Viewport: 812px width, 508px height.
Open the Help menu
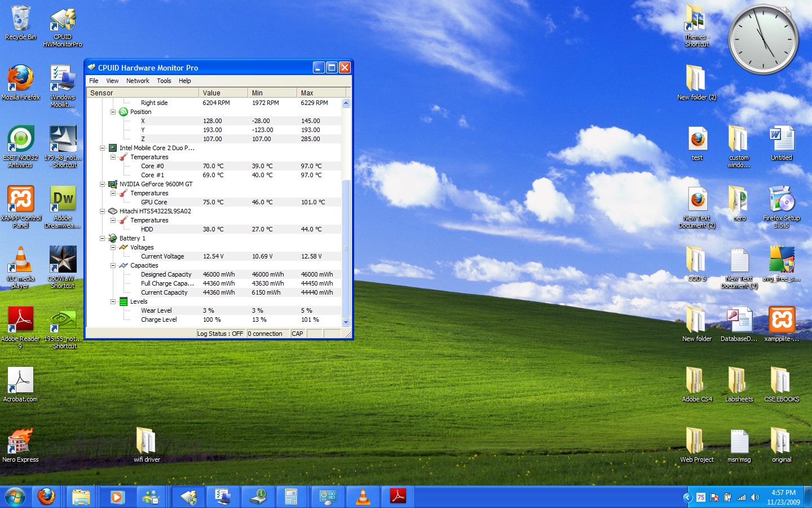point(185,81)
